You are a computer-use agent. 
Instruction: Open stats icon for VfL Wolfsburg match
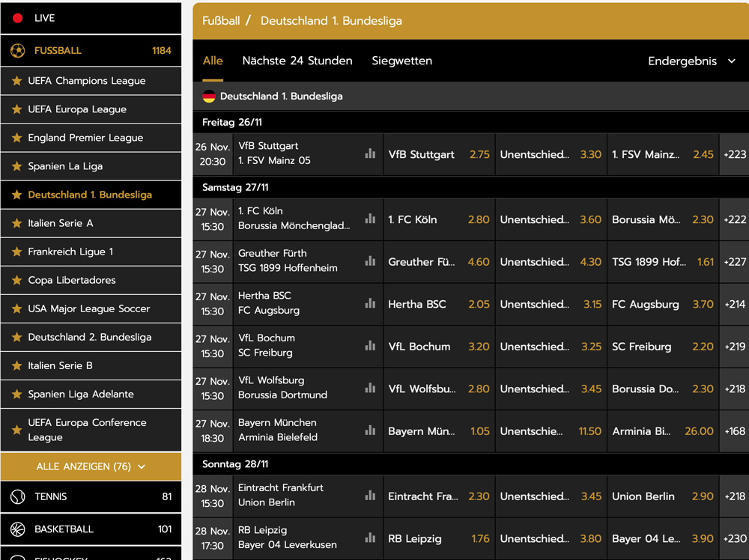(370, 388)
